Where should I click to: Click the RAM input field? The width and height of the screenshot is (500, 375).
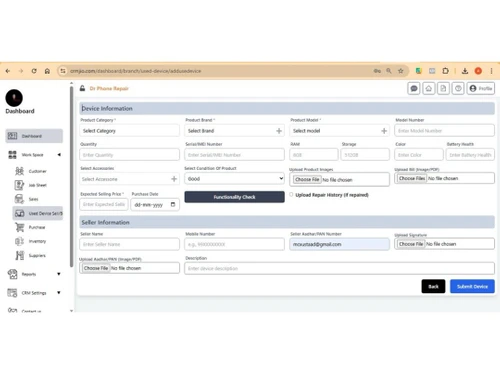pyautogui.click(x=314, y=155)
